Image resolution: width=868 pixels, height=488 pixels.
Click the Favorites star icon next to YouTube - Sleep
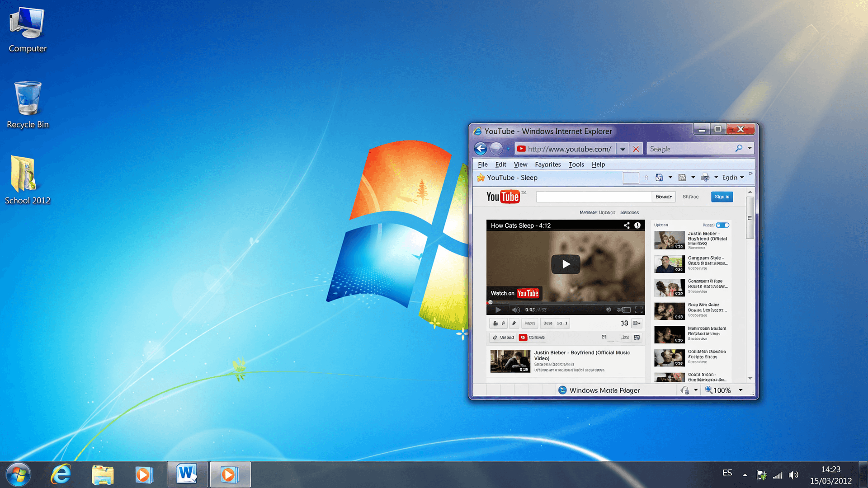coord(480,178)
